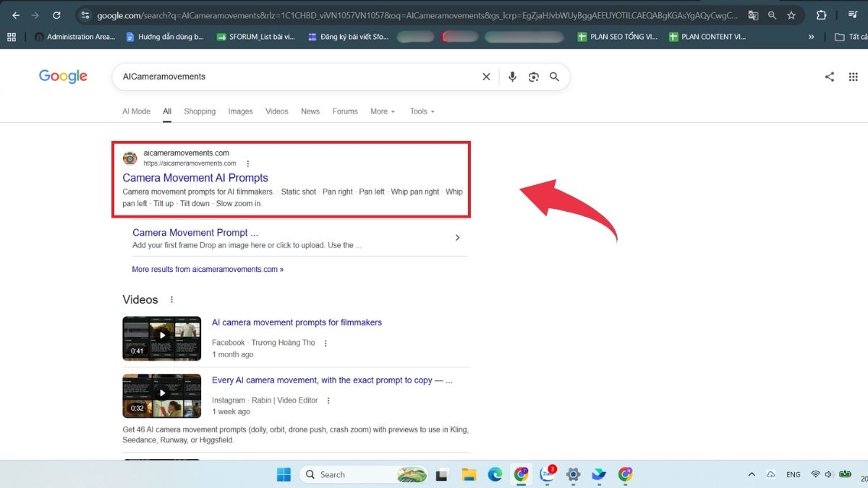View site information icon in address bar
Screen dimensions: 868x488
pos(85,15)
